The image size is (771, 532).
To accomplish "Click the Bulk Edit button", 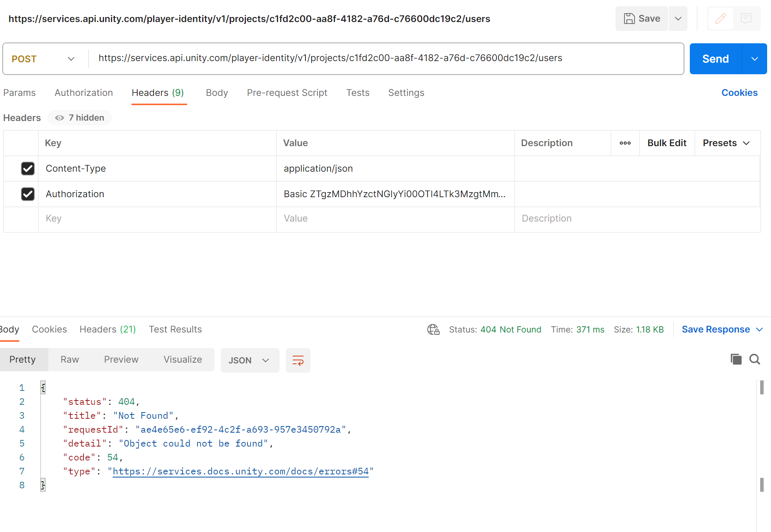I will coord(667,143).
